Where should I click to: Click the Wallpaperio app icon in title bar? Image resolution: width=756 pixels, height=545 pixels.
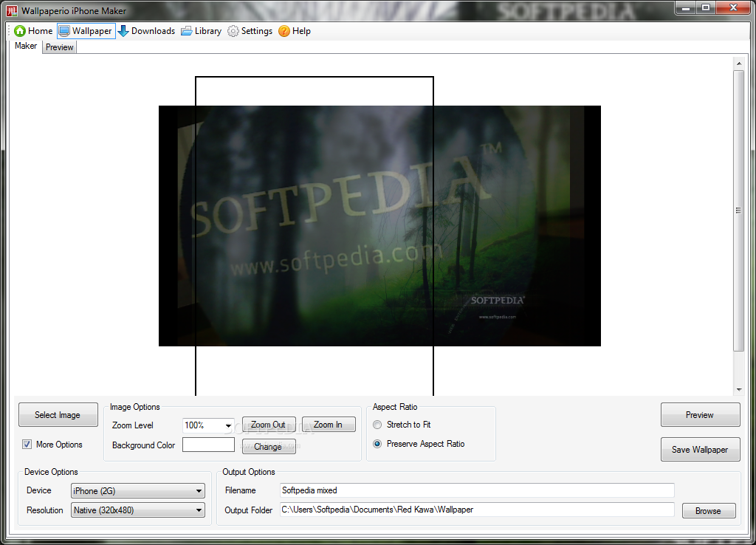12,10
